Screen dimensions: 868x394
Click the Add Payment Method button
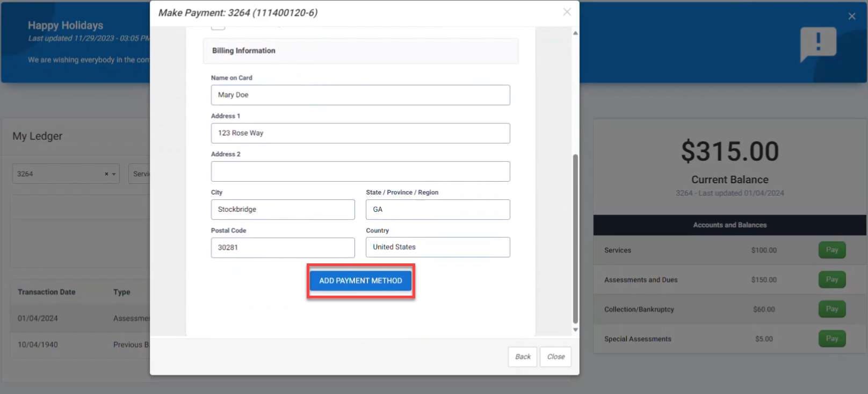pyautogui.click(x=360, y=281)
